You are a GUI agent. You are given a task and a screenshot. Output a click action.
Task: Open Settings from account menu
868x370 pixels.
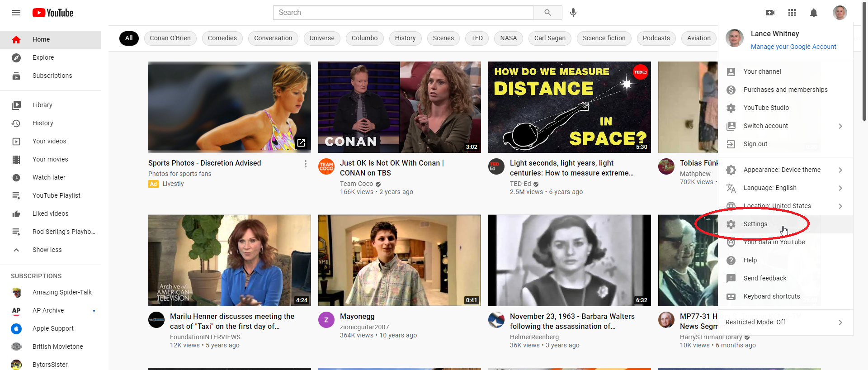[786, 224]
